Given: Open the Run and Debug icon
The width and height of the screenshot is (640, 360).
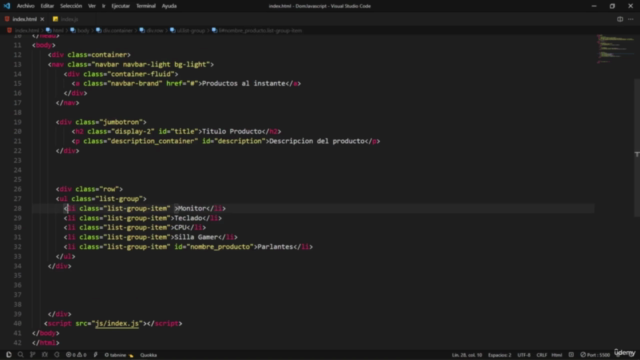Looking at the screenshot, I should pos(45,355).
